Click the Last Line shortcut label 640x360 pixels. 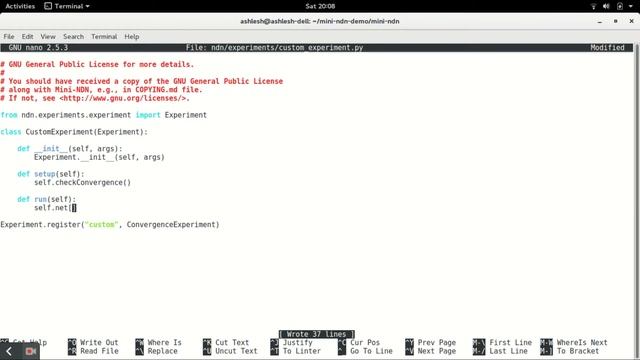509,351
